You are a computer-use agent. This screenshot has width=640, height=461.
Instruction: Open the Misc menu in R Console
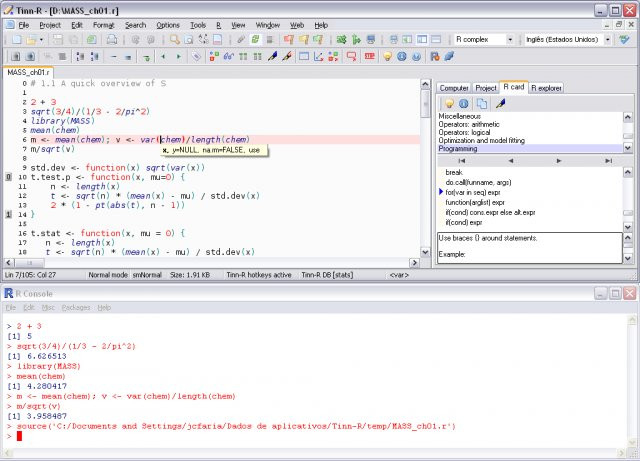(x=48, y=307)
